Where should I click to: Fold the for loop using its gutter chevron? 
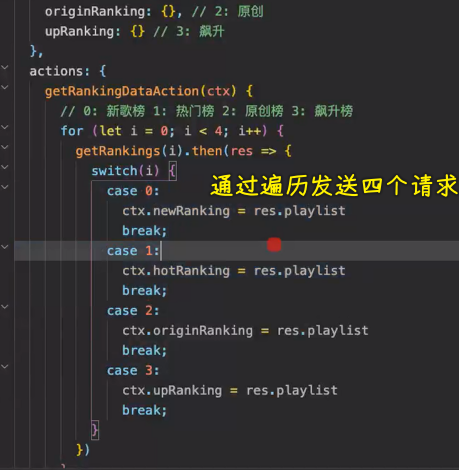(5, 127)
